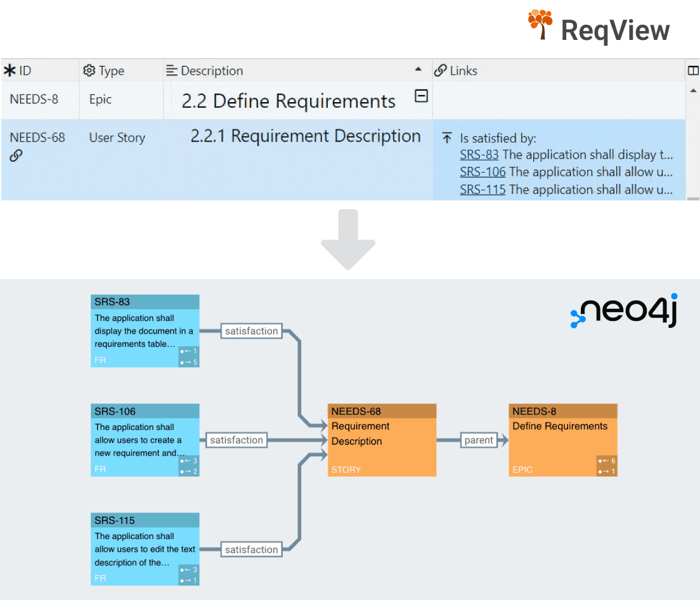Image resolution: width=700 pixels, height=600 pixels.
Task: Click the chain icon beside Links header
Action: (x=440, y=70)
